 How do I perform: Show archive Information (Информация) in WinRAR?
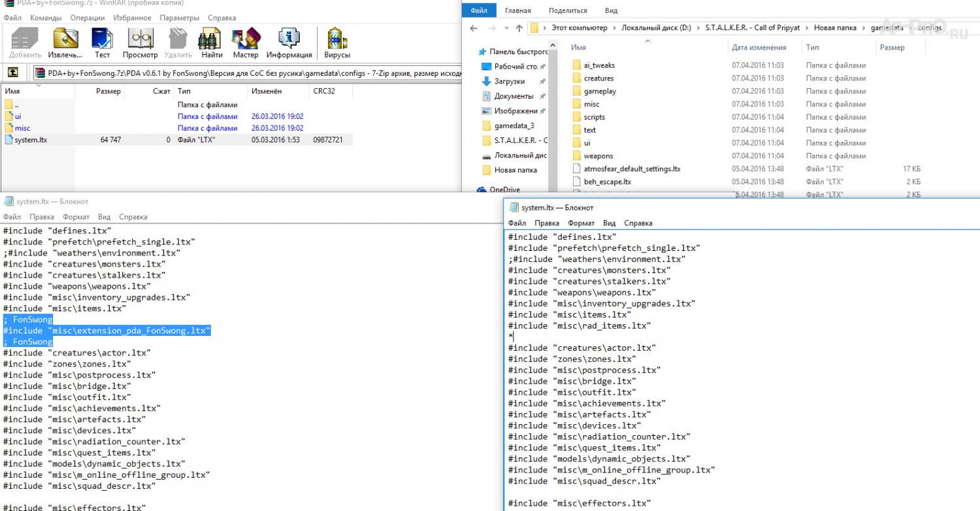coord(289,43)
